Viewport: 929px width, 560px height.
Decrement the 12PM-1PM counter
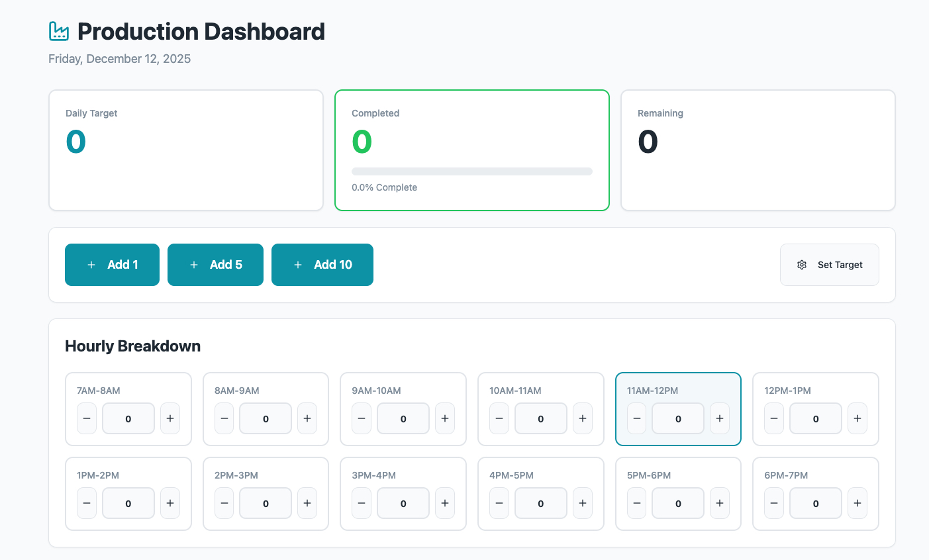[x=773, y=418]
